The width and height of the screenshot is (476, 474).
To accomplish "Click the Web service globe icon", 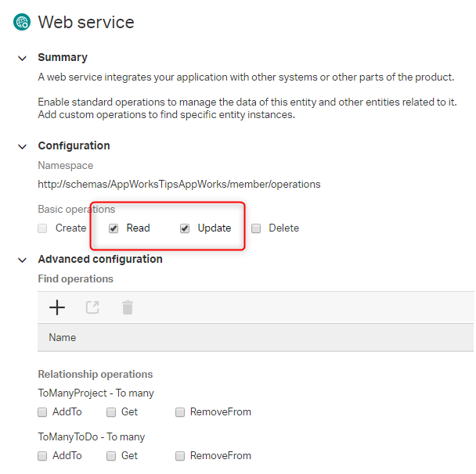I will click(22, 22).
